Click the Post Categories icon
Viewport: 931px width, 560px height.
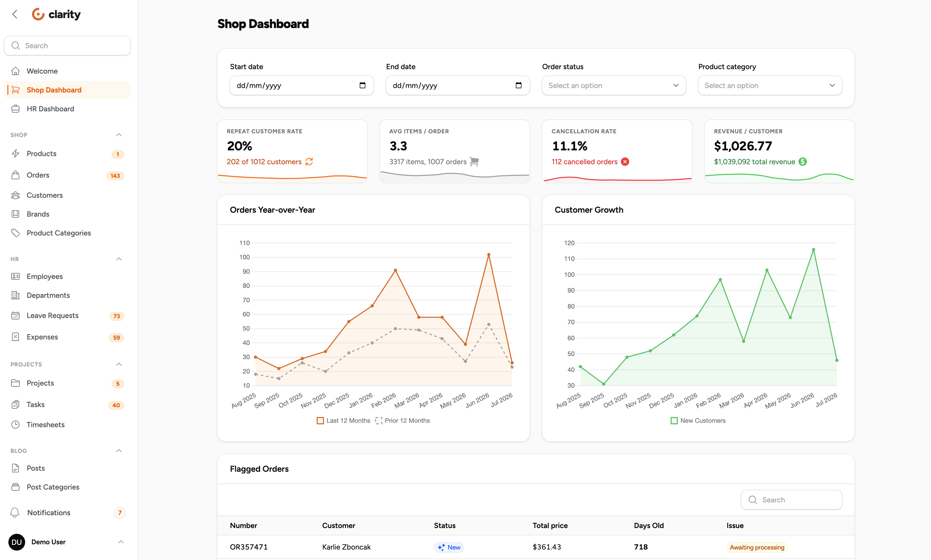[x=15, y=487]
